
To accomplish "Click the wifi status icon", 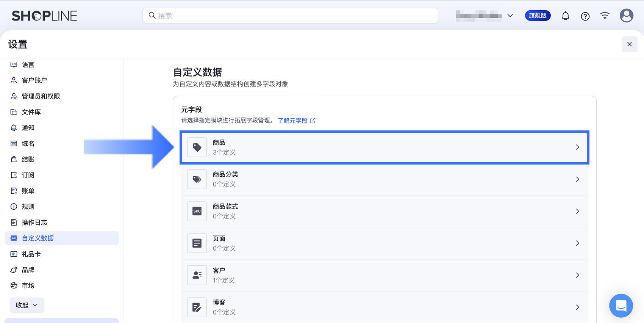I will point(605,16).
